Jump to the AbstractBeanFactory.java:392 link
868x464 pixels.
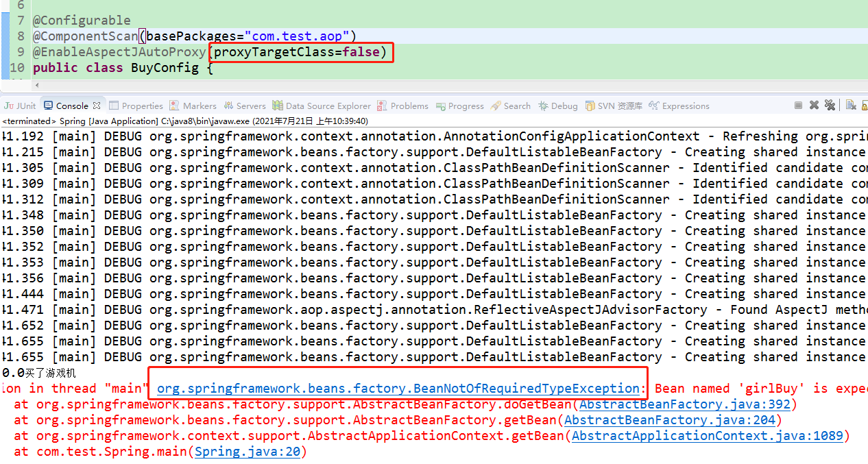(685, 404)
